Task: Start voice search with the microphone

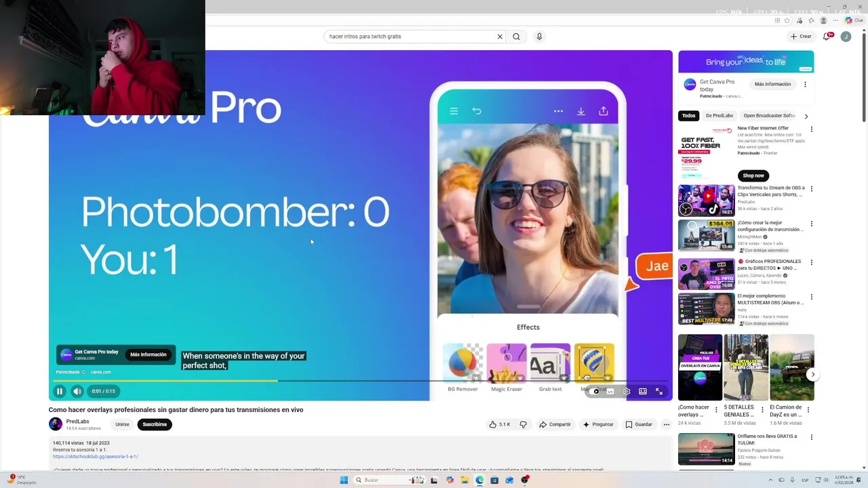Action: (539, 37)
